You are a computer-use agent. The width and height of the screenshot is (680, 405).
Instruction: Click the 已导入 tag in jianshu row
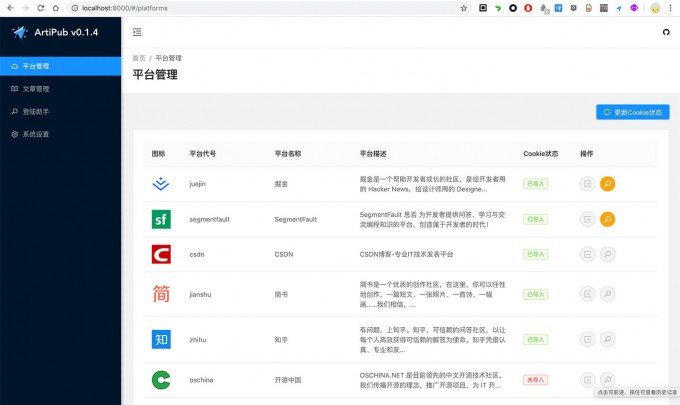[536, 294]
